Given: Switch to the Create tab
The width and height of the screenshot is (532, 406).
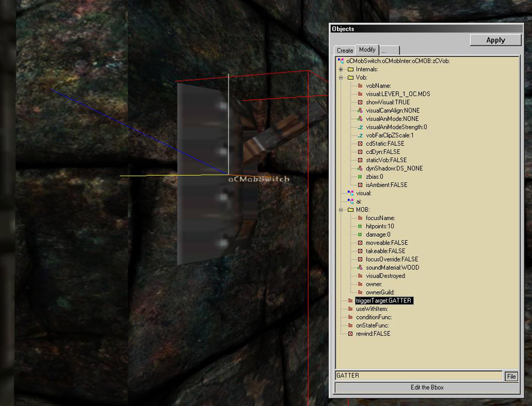Looking at the screenshot, I should coord(345,50).
